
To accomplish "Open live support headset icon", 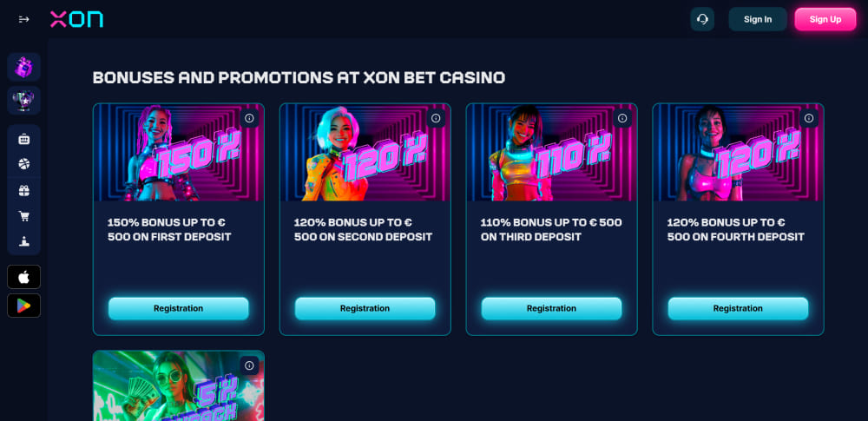I will point(702,19).
